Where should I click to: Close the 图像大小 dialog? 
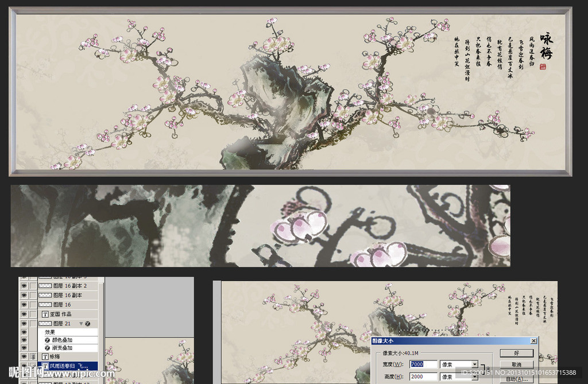[x=533, y=341]
